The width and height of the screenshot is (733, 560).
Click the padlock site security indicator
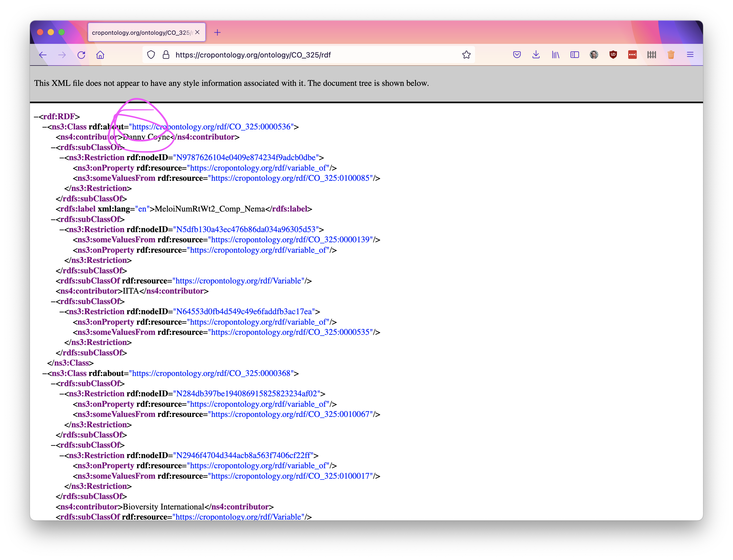[x=165, y=55]
